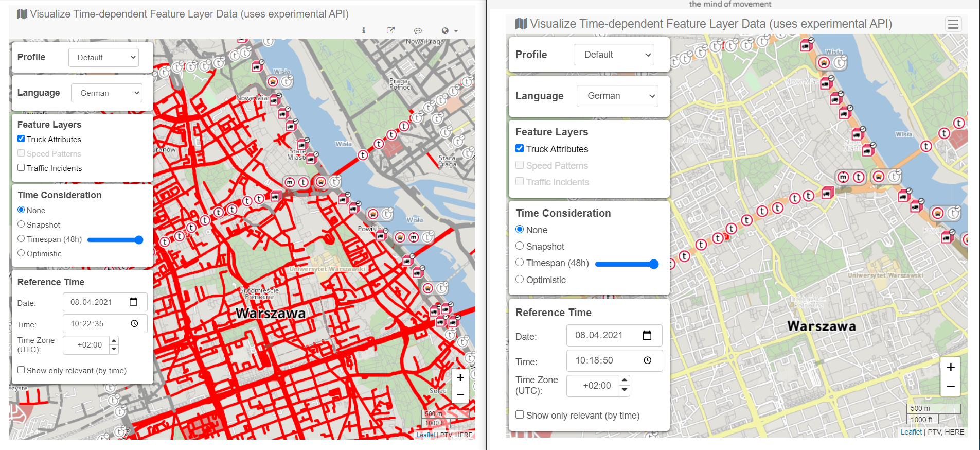Click the info icon in left header
The width and height of the screenshot is (980, 450).
click(363, 30)
